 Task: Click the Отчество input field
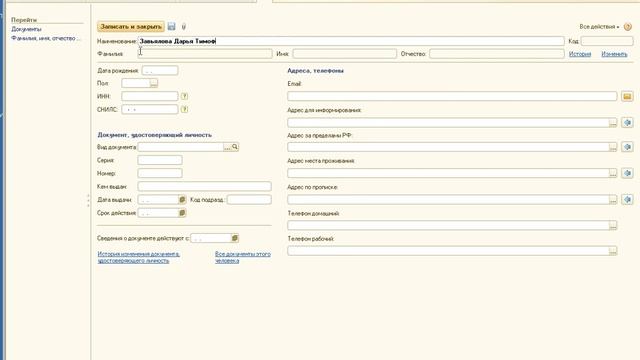(497, 54)
